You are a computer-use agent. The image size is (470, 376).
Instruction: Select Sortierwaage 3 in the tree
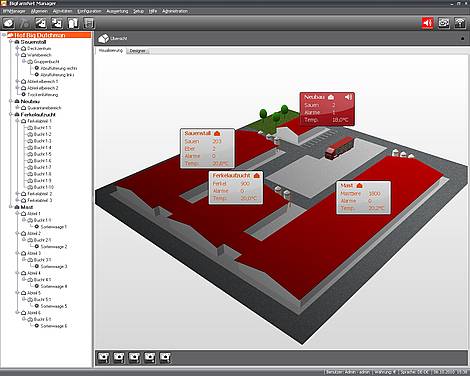(x=54, y=266)
